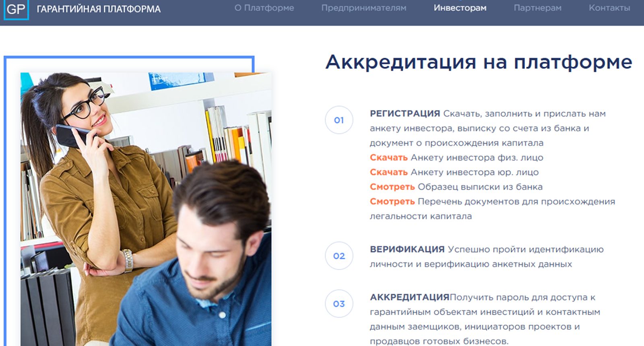This screenshot has width=644, height=346.
Task: Open the Гарантийная Платформа home title
Action: pos(99,9)
